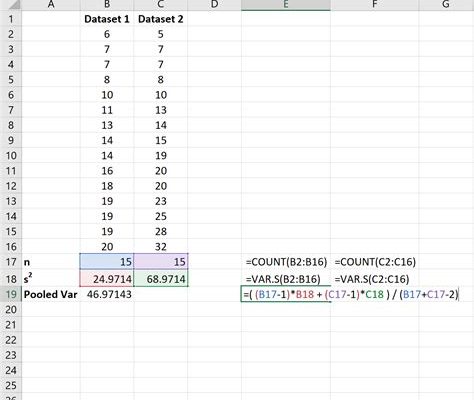The image size is (474, 400).
Task: Click the =COUNT(B2:B16) formula text
Action: pyautogui.click(x=286, y=262)
